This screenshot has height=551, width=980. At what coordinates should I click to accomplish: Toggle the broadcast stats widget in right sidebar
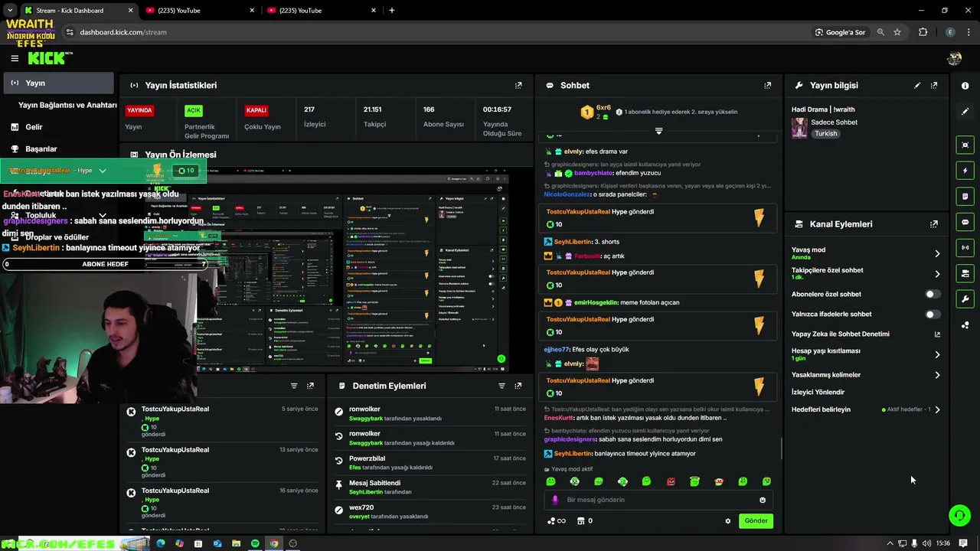[965, 248]
